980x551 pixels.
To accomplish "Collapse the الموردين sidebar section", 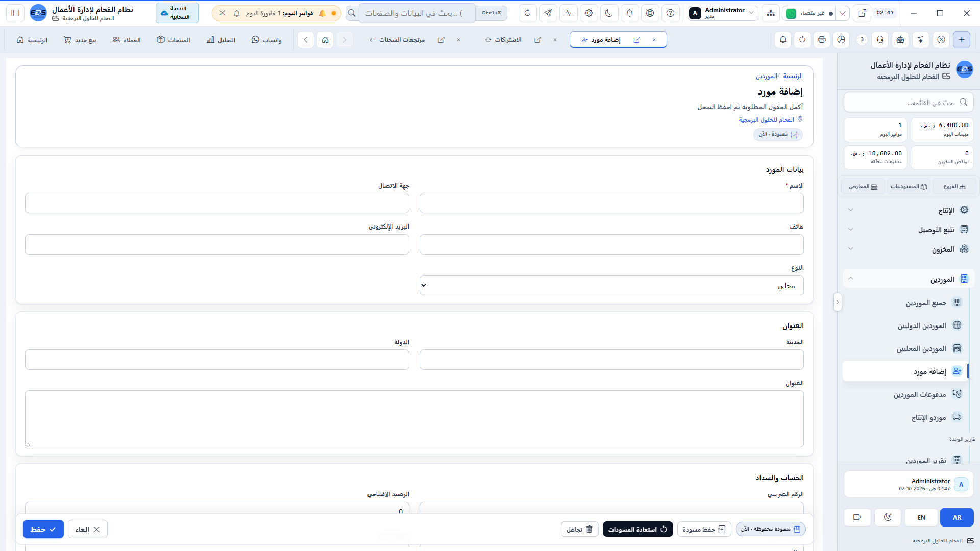I will [909, 279].
